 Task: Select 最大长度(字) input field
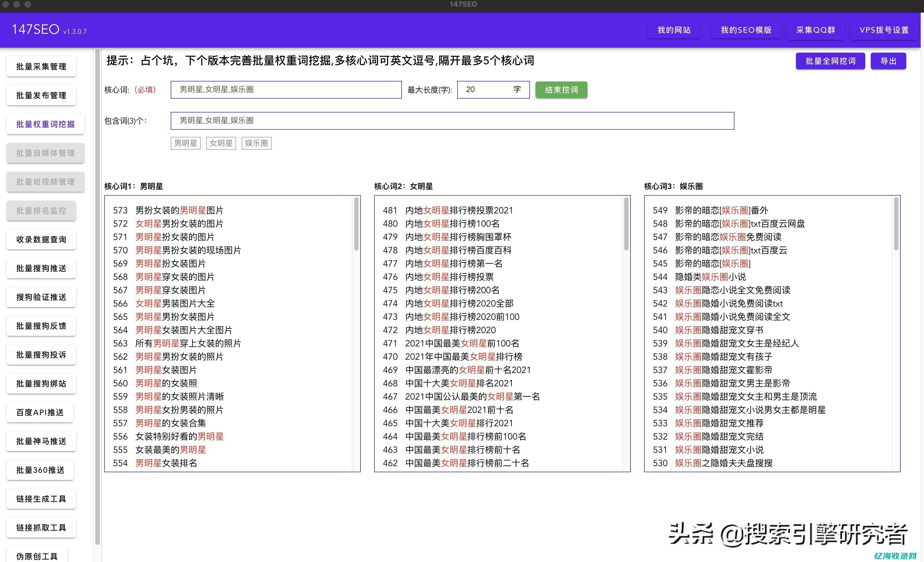coord(485,90)
